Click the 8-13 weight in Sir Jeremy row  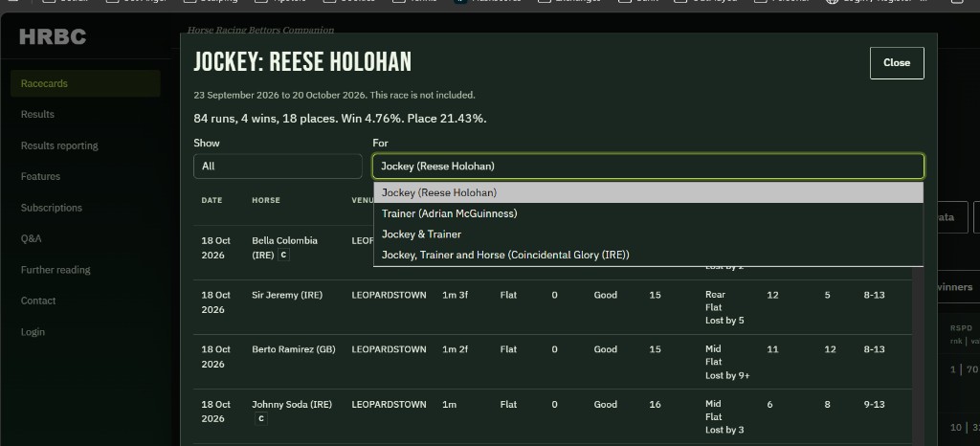[x=874, y=295]
